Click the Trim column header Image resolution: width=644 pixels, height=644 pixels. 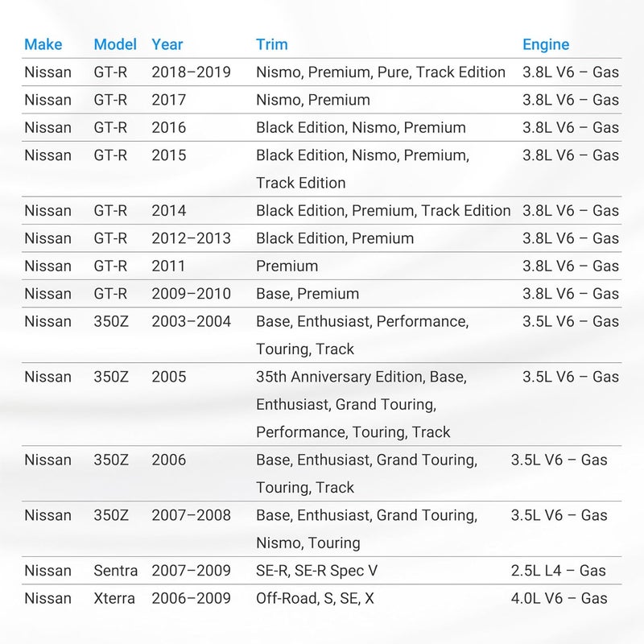[272, 44]
